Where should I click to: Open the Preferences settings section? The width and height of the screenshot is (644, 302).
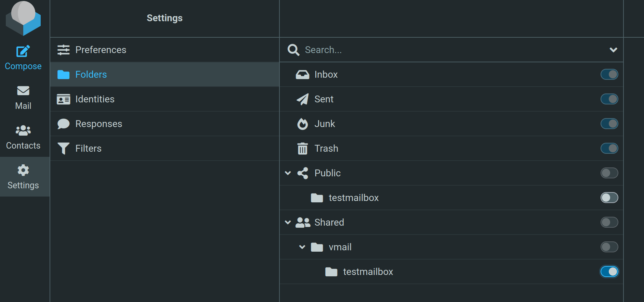click(x=101, y=50)
